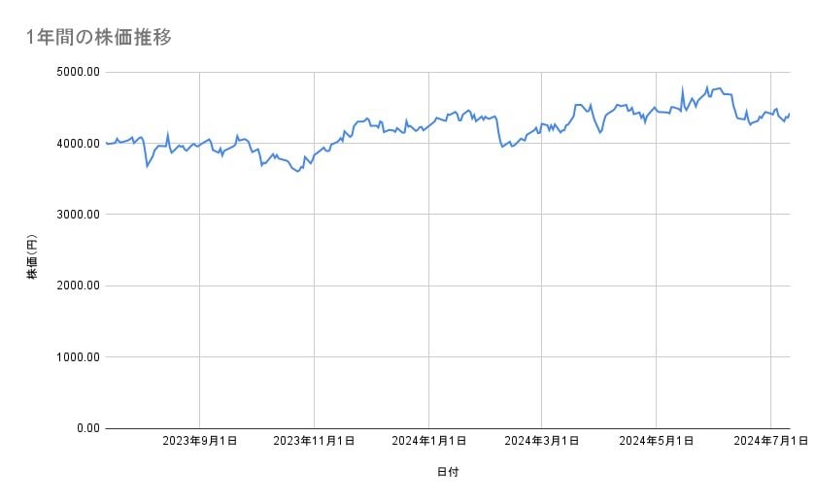
Task: Select the horizontal axis title 日付
Action: [448, 472]
